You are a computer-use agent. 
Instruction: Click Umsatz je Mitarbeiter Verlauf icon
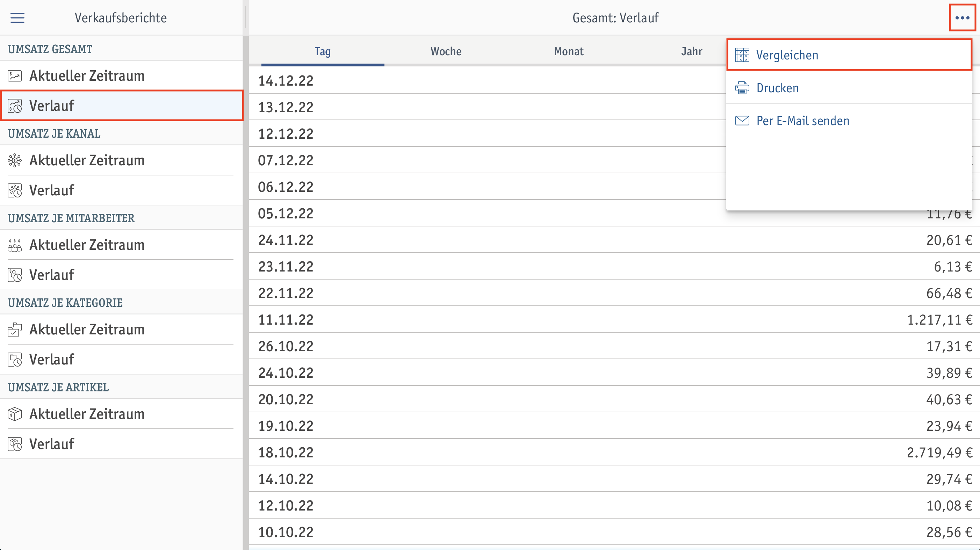click(x=15, y=275)
